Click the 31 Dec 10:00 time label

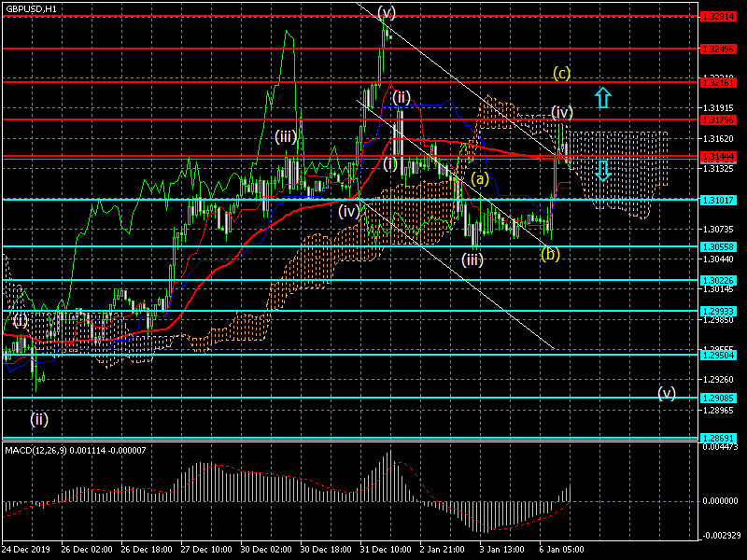(x=386, y=549)
